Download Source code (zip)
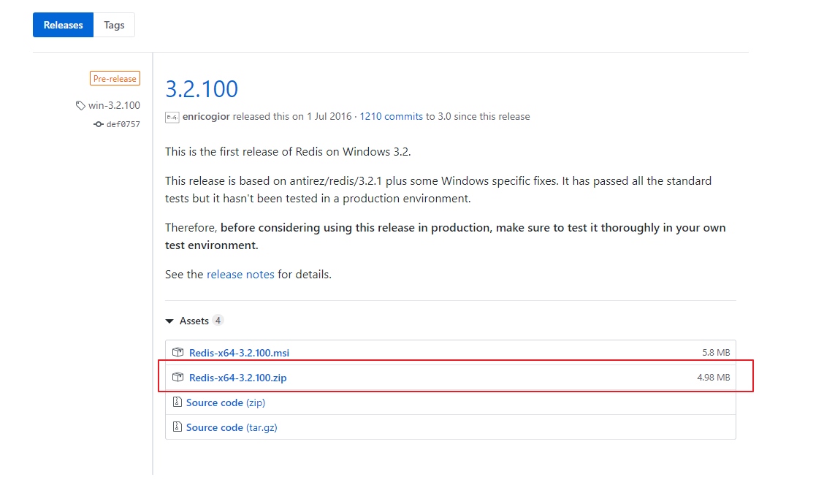The image size is (824, 504). [226, 402]
